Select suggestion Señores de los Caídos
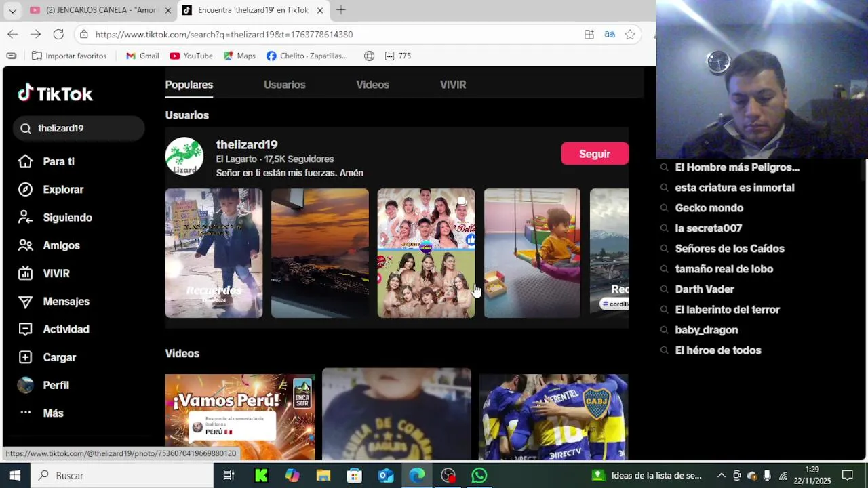This screenshot has height=488, width=868. pos(730,249)
